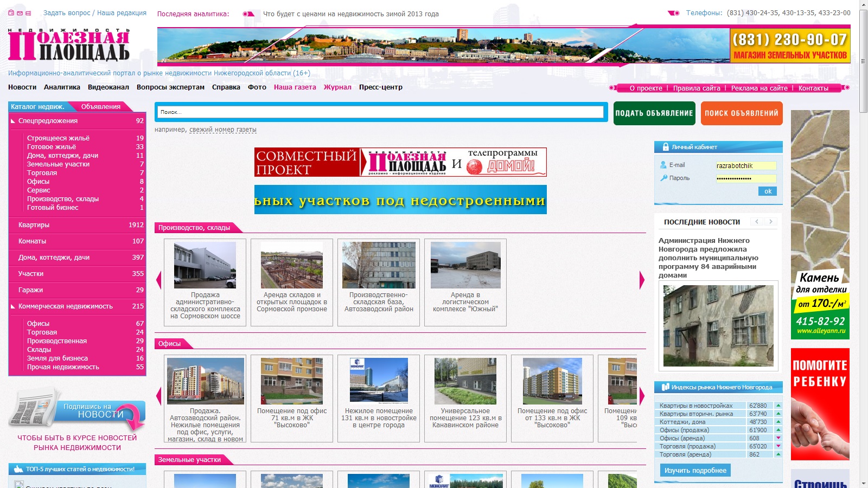
Task: Click the свежий номер газеты example link
Action: coord(223,130)
